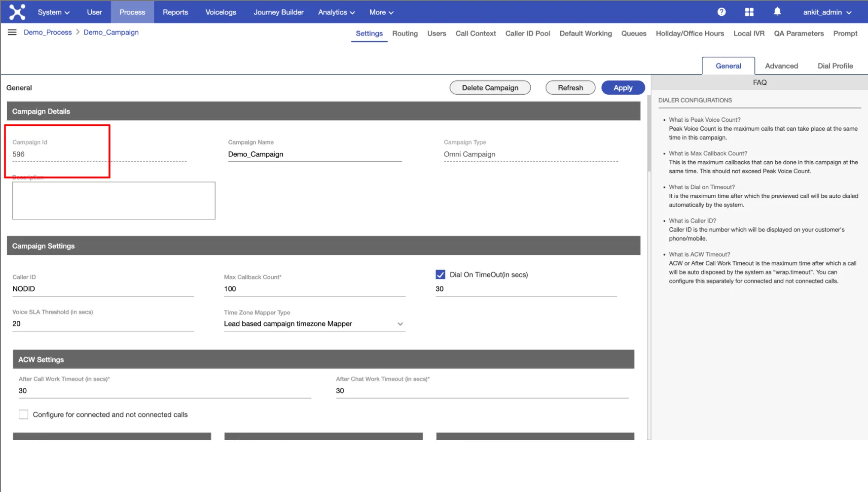Switch to the Default Working tab
This screenshot has width=868, height=492.
click(x=586, y=34)
